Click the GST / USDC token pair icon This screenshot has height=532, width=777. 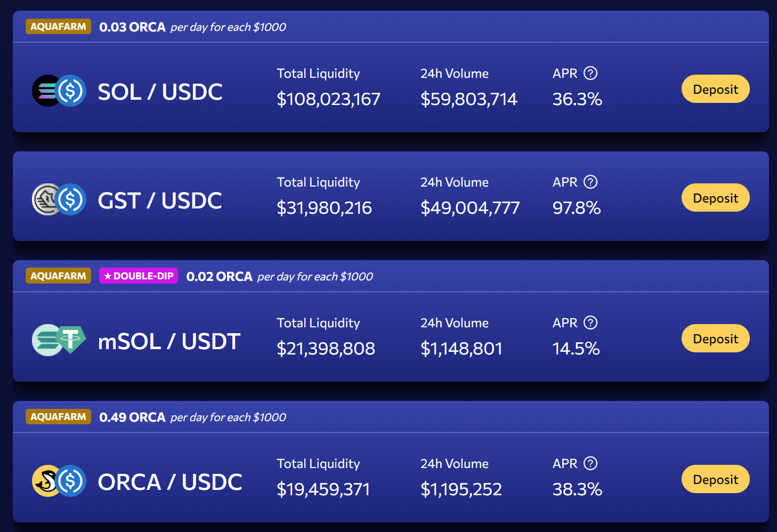[59, 199]
